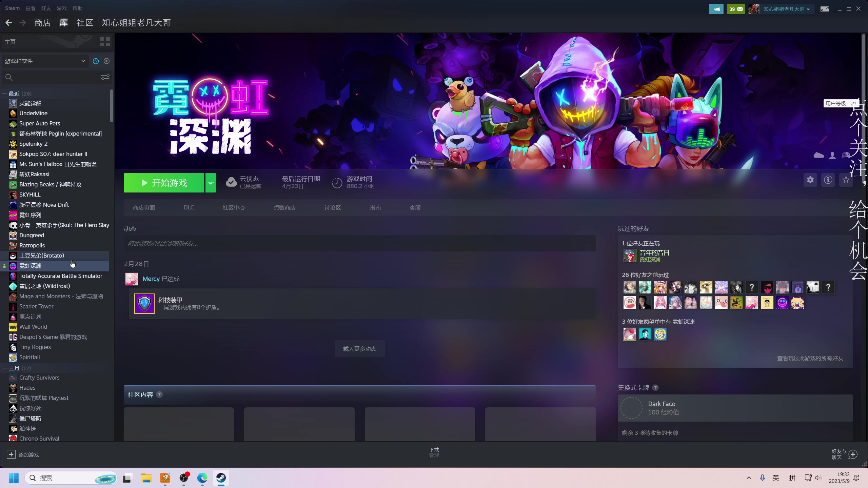Select 土豆兄弟(Brotato) in library list
The image size is (868, 488).
point(55,256)
